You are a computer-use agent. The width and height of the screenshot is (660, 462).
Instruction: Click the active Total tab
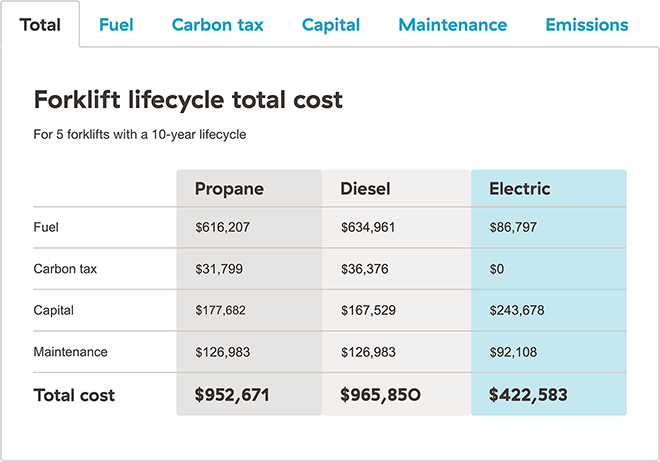point(40,25)
